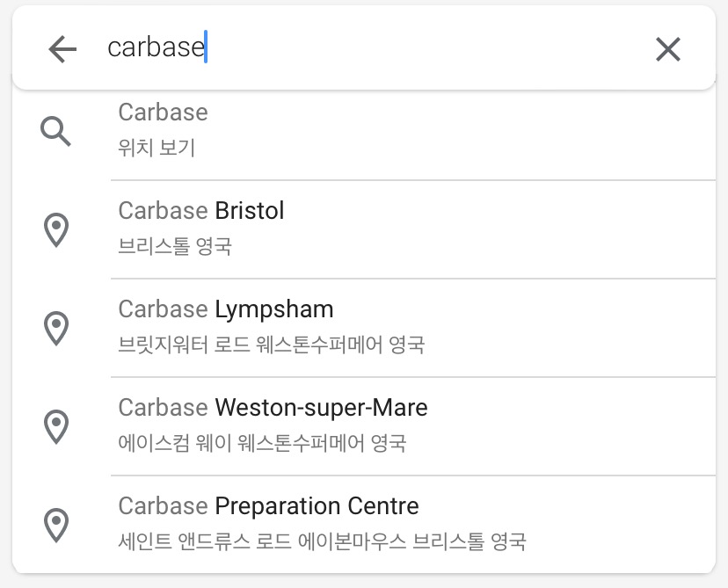Select the Carbase 위치 보기 suggestion
This screenshot has height=588, width=728.
364,131
